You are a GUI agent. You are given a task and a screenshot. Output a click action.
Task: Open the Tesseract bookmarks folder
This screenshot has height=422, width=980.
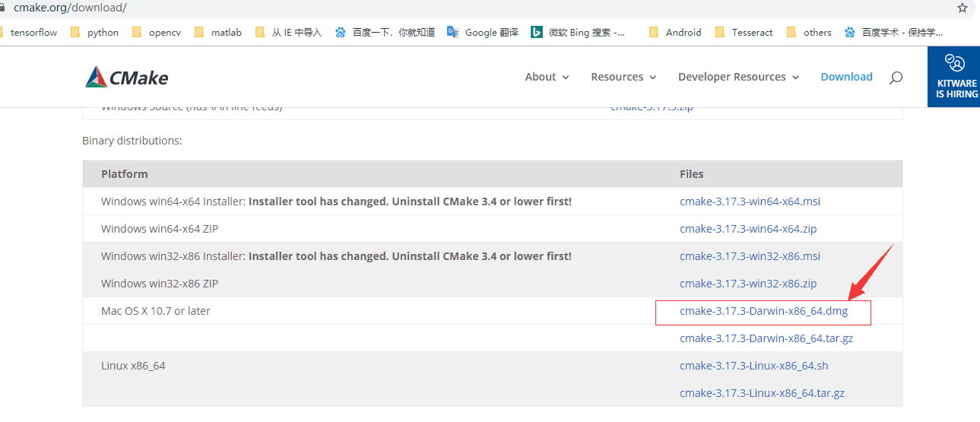click(x=743, y=32)
